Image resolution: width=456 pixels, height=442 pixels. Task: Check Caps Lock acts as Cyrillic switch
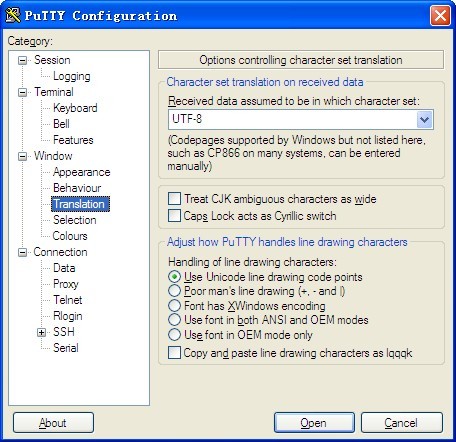[174, 215]
